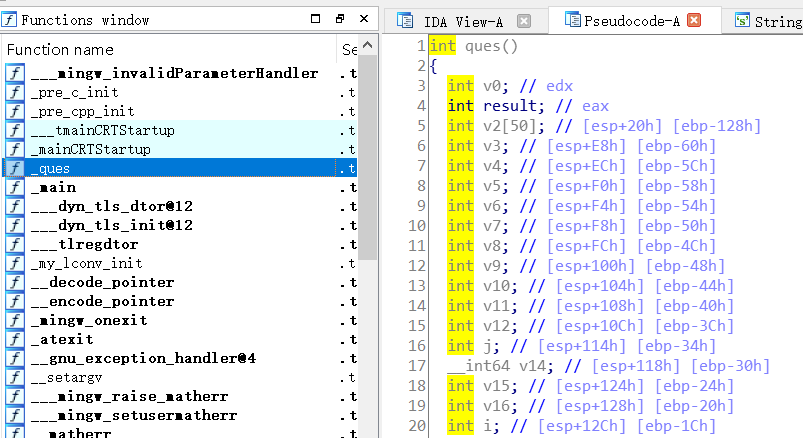Click function icon beside _atexit

[x=15, y=339]
